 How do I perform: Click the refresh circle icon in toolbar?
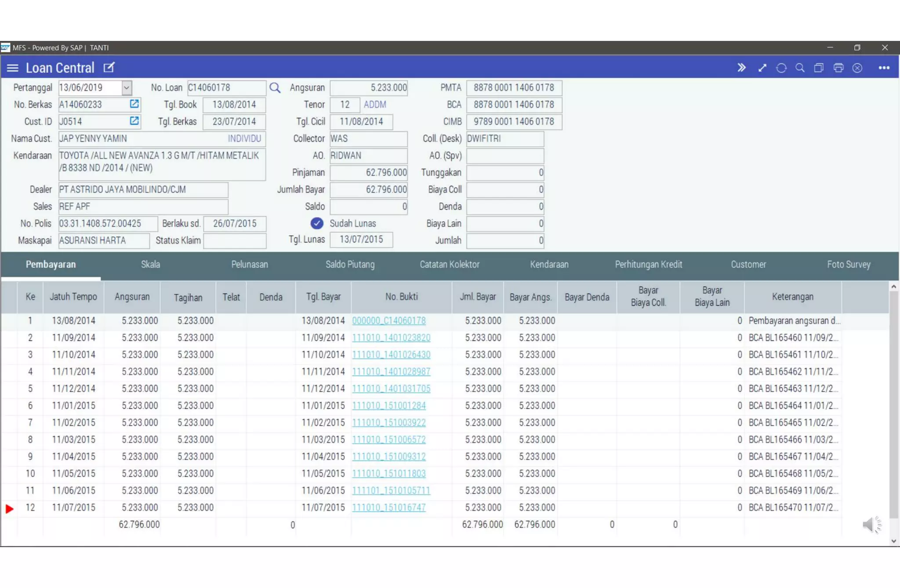781,68
